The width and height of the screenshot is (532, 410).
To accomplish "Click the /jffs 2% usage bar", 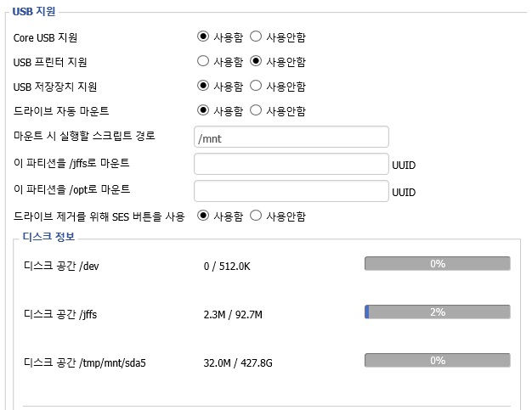I will [438, 312].
